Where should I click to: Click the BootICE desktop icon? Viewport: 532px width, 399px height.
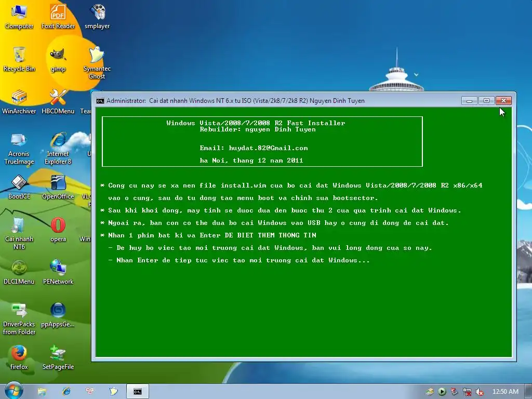[x=19, y=187]
